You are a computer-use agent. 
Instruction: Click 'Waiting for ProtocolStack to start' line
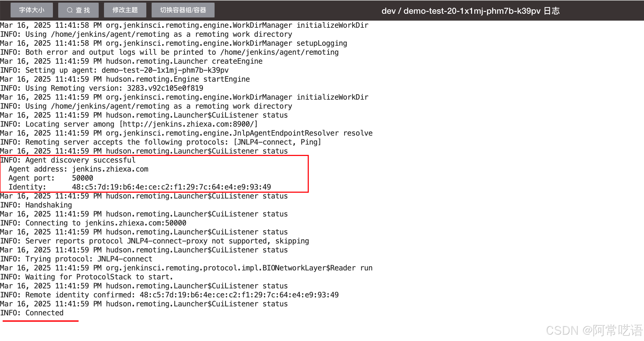click(87, 277)
